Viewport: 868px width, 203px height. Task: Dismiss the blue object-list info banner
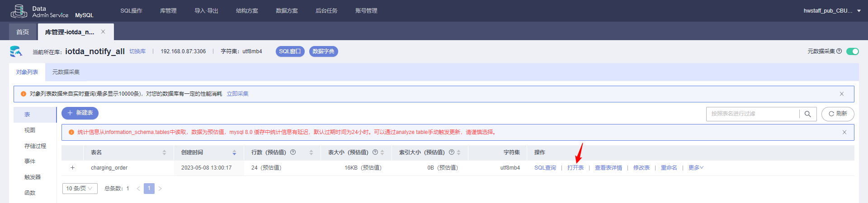(842, 94)
